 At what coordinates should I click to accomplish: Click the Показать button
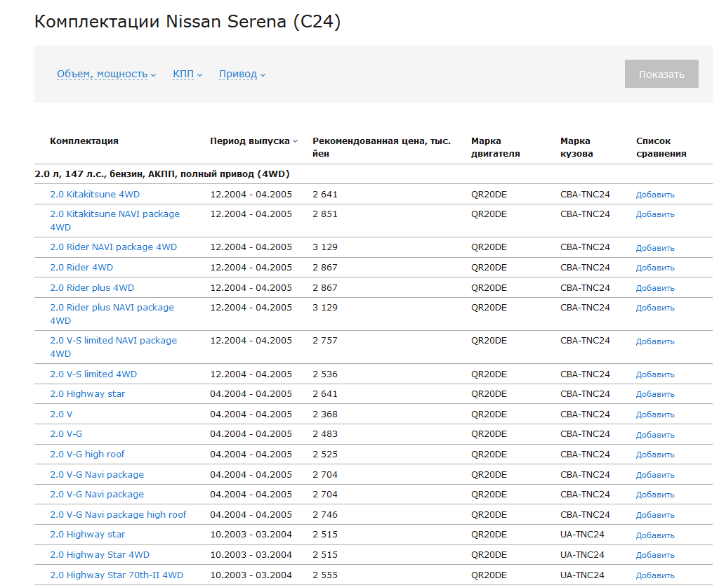(x=661, y=74)
